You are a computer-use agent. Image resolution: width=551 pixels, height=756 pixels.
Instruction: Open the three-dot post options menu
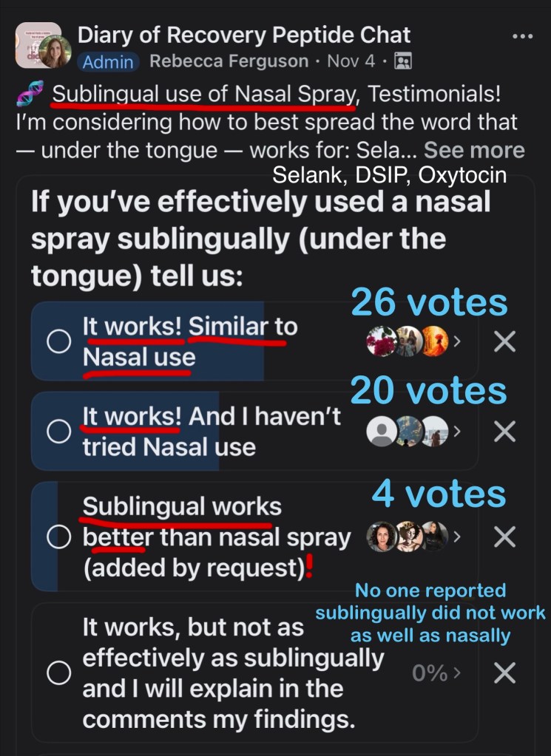522,36
